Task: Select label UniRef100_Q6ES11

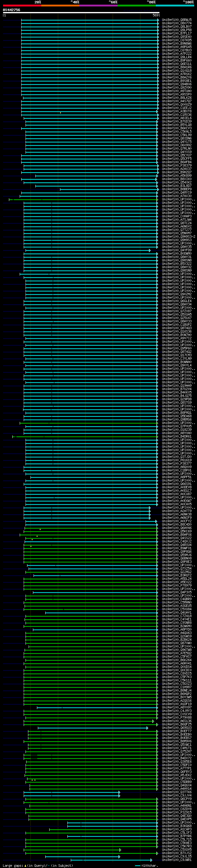Action: pos(176,64)
